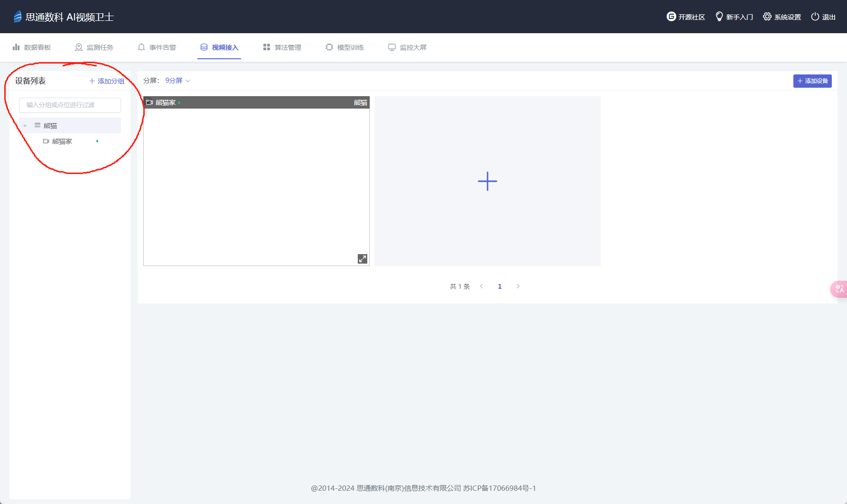This screenshot has height=504, width=847.
Task: Click the 设备列表 heading
Action: coord(30,81)
